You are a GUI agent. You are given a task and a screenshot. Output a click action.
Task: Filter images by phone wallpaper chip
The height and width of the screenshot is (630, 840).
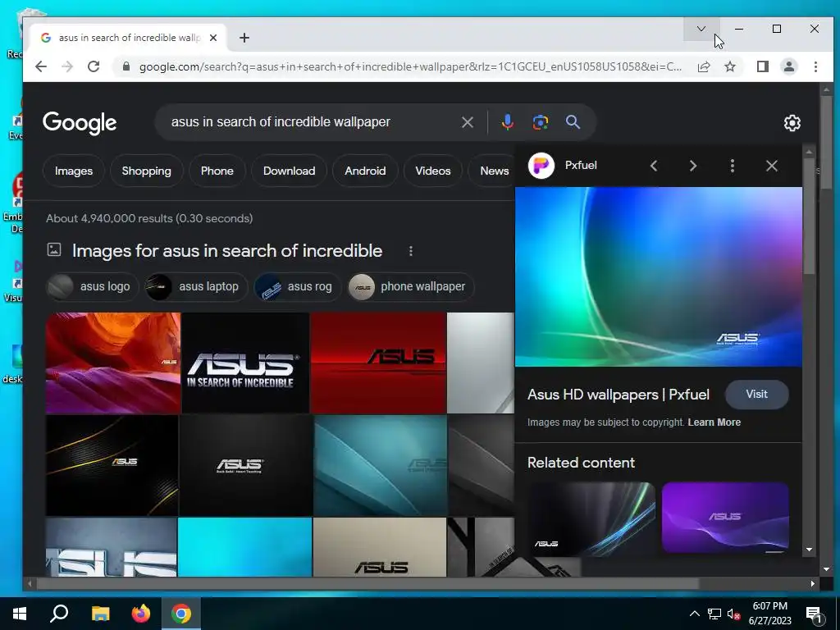(410, 286)
